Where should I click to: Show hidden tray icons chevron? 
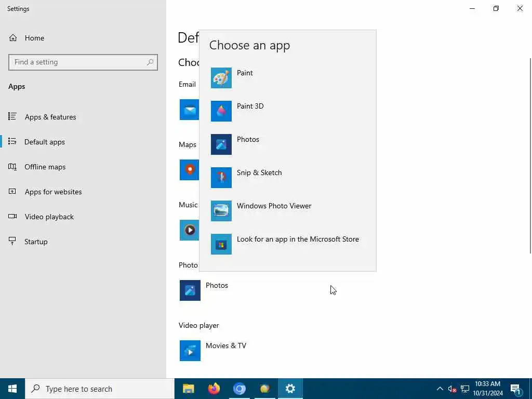tap(440, 389)
